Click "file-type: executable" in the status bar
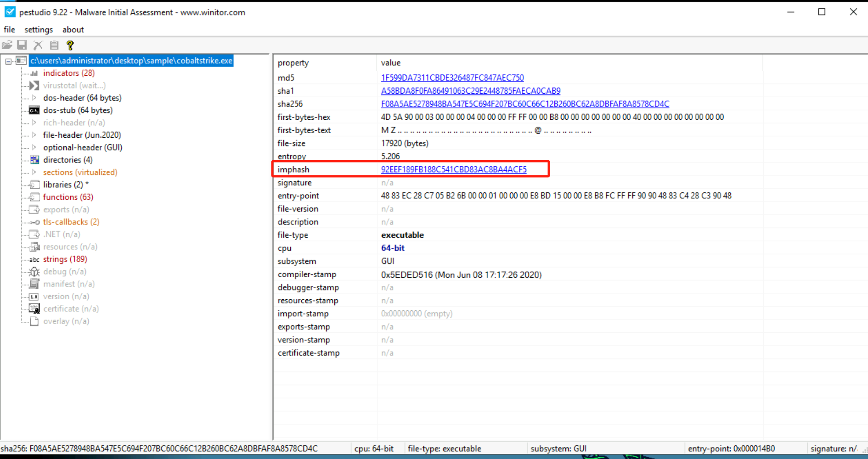Image resolution: width=868 pixels, height=459 pixels. coord(445,448)
